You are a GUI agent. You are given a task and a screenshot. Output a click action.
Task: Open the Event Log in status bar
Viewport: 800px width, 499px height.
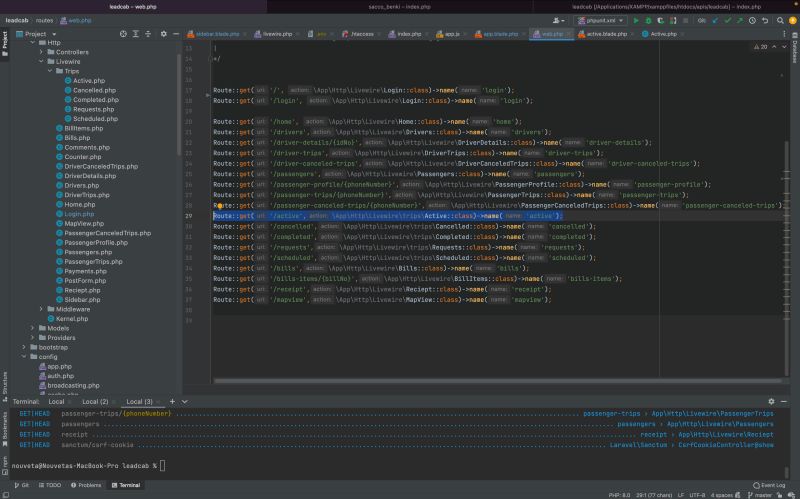point(769,485)
